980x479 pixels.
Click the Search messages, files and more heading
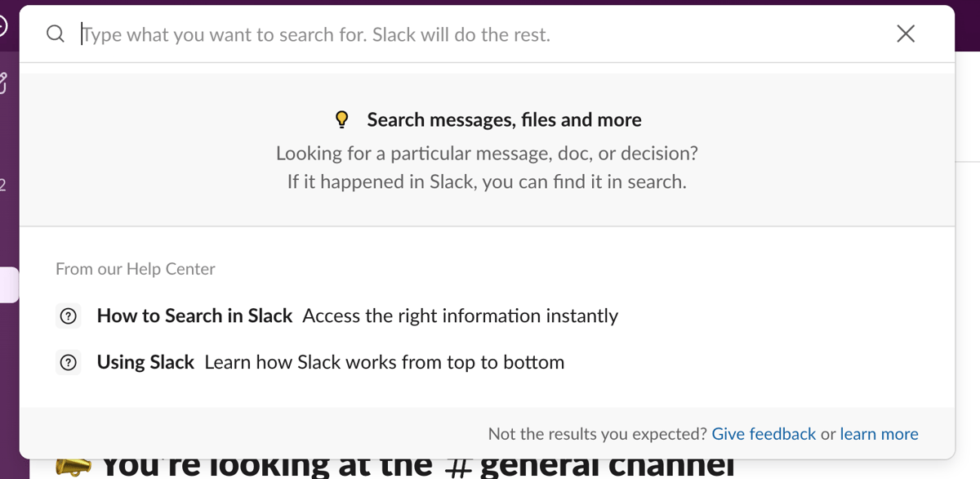[503, 119]
